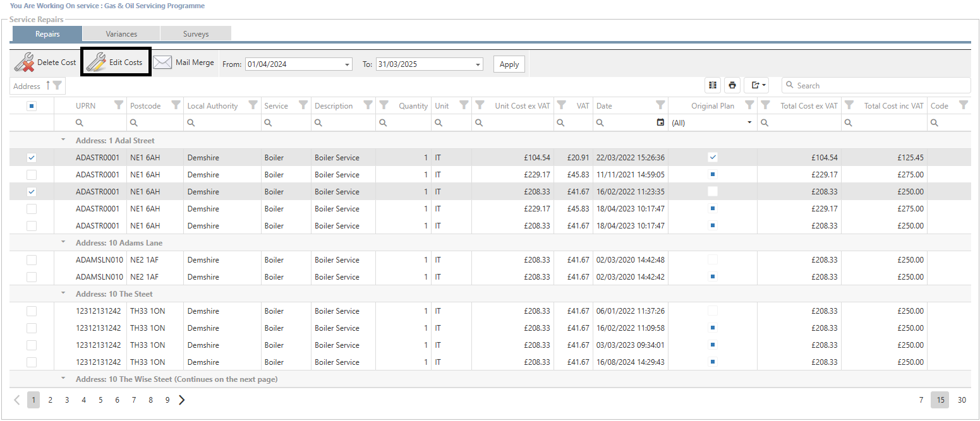The height and width of the screenshot is (421, 980).
Task: Uncheck first 1 Adal Street row
Action: click(32, 158)
